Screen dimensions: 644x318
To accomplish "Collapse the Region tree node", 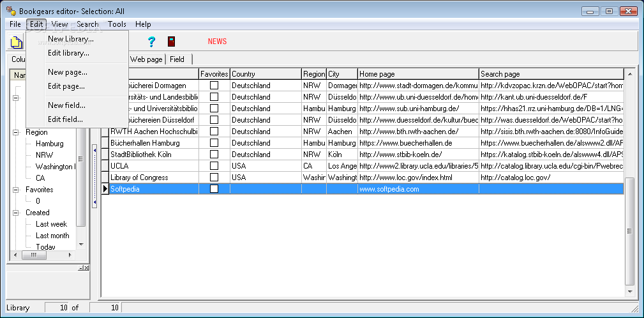I will pos(16,132).
